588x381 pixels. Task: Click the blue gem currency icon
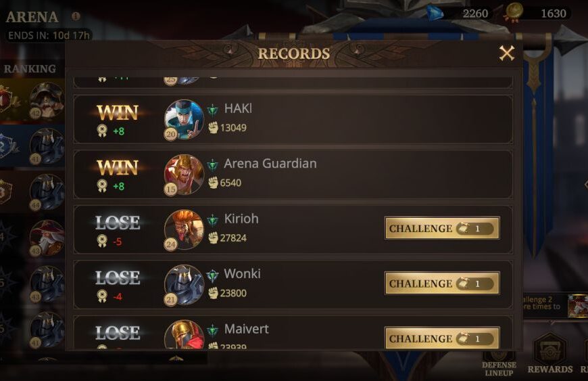point(435,14)
